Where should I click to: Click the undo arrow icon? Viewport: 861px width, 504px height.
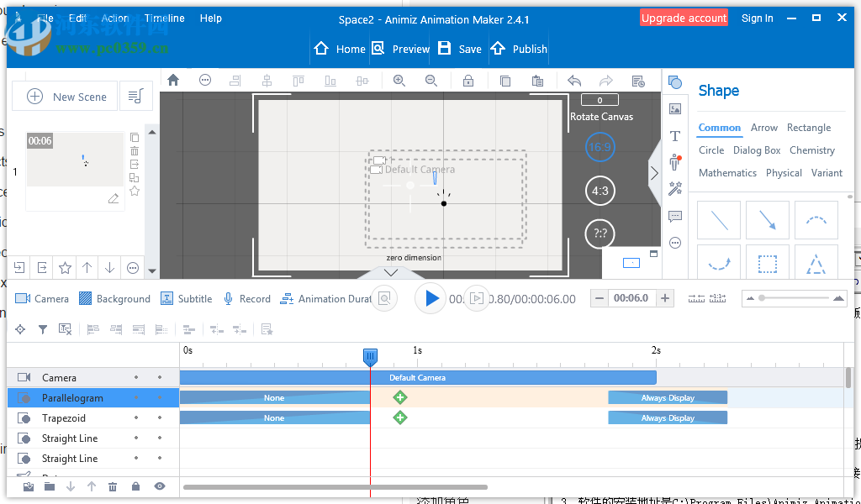[x=574, y=81]
